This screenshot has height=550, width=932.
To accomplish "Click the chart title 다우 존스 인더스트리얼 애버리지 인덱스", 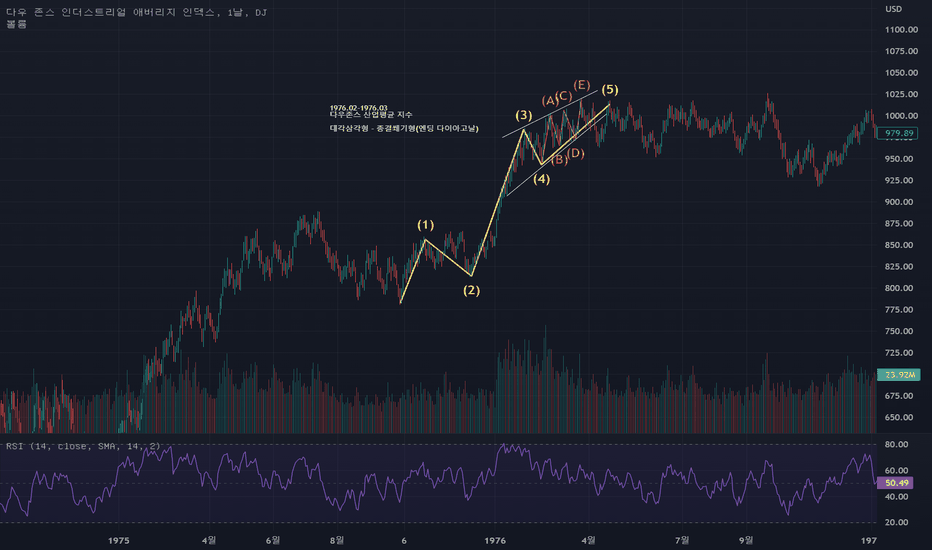I will (x=111, y=12).
